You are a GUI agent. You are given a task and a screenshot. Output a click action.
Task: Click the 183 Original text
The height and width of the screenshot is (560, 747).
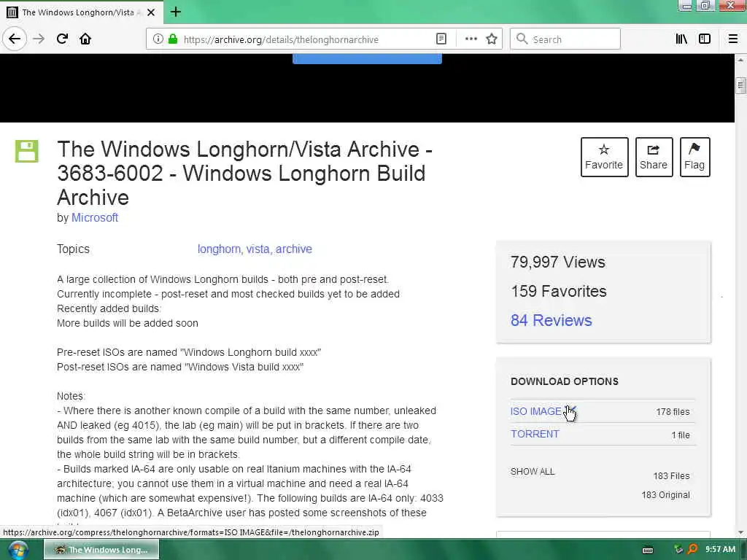pyautogui.click(x=665, y=495)
